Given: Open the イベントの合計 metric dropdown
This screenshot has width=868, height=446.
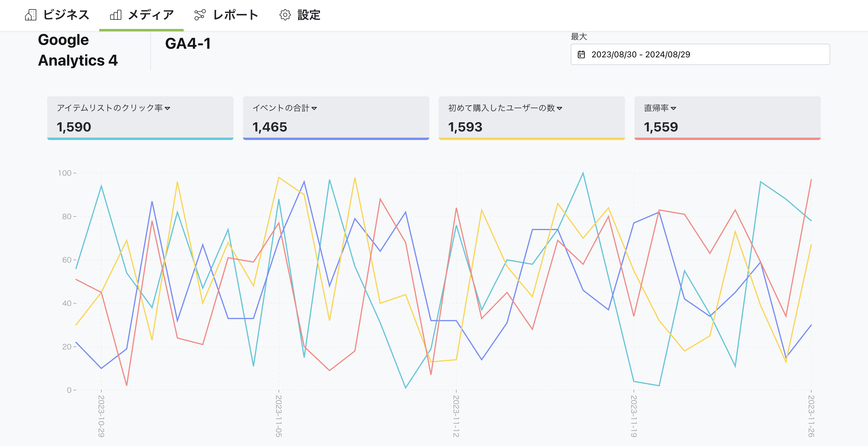Looking at the screenshot, I should point(315,108).
